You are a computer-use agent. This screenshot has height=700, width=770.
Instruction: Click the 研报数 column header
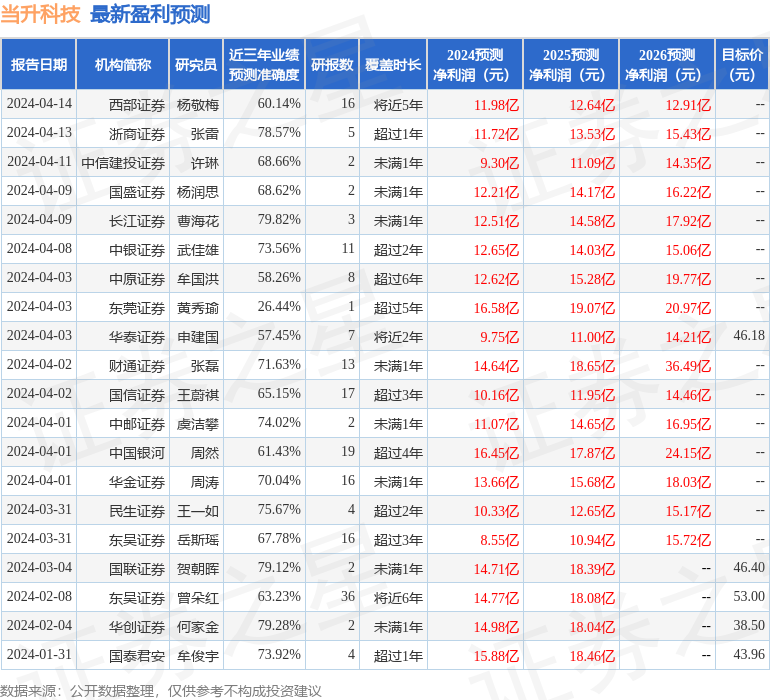pyautogui.click(x=332, y=64)
